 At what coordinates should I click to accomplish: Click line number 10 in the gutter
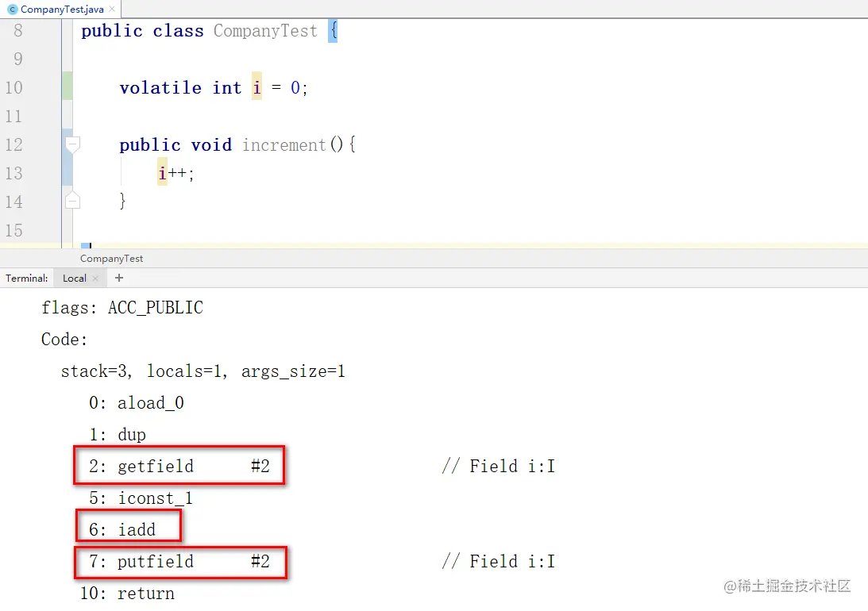14,87
